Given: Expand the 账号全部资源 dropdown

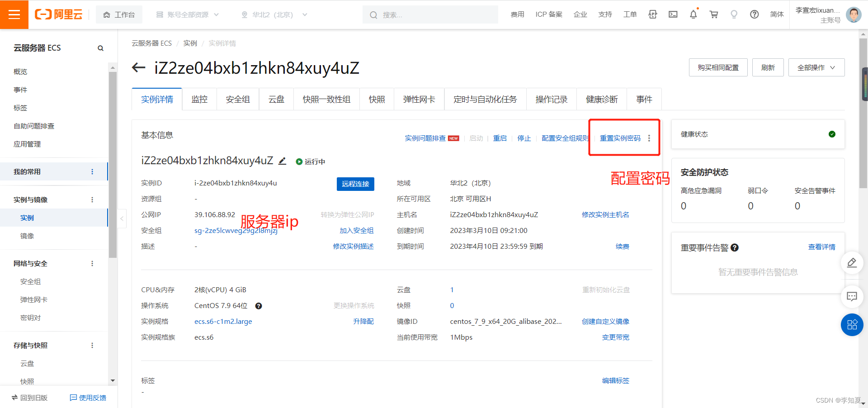Looking at the screenshot, I should coord(188,15).
